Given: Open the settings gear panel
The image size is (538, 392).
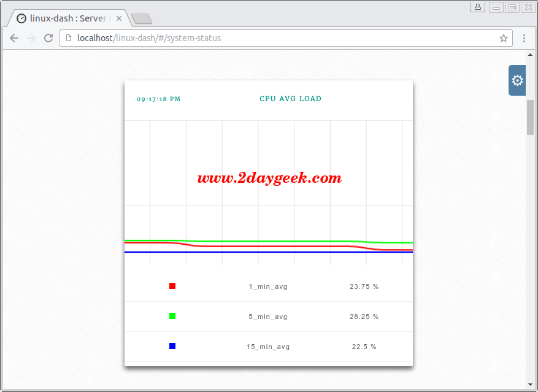Looking at the screenshot, I should click(x=517, y=80).
